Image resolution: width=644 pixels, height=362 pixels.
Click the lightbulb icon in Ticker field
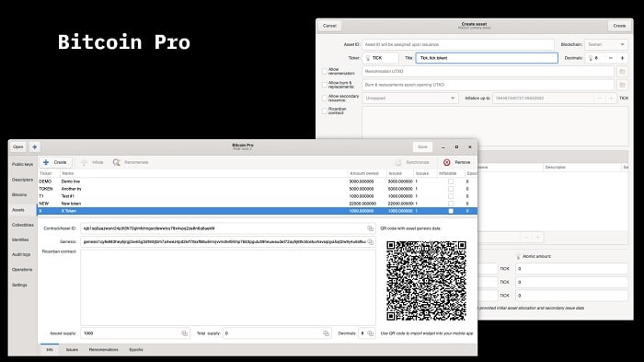[368, 58]
